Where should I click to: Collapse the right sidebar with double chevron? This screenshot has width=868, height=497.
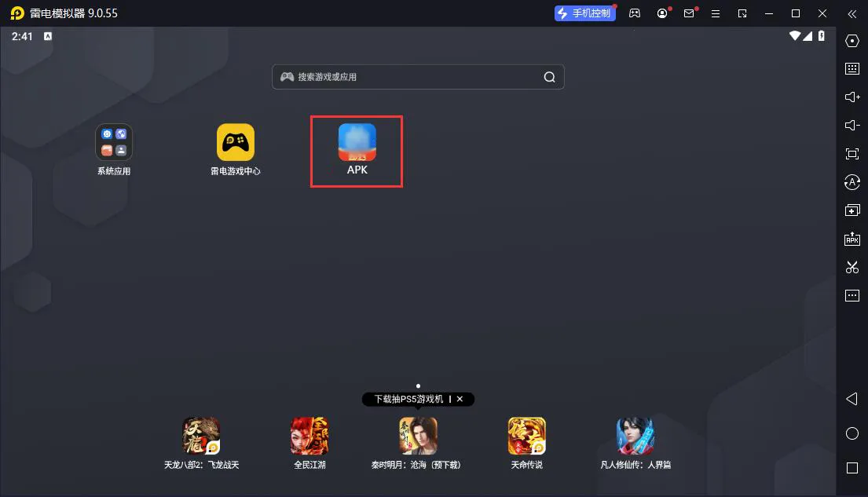tap(852, 13)
